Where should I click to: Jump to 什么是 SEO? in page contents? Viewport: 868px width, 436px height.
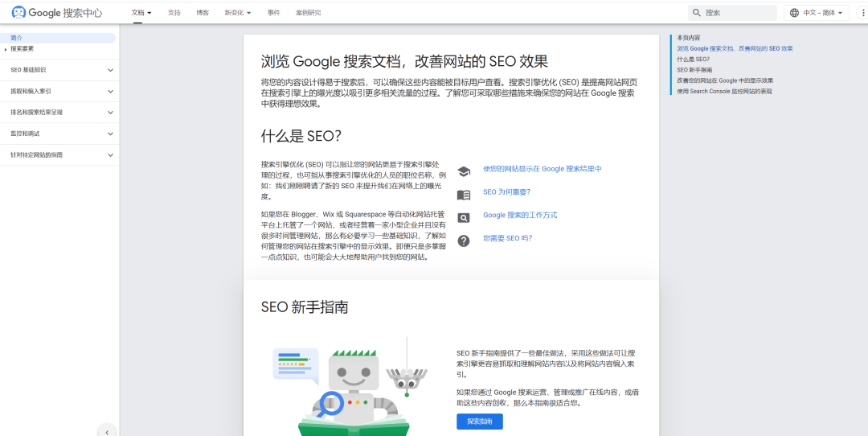pyautogui.click(x=693, y=60)
